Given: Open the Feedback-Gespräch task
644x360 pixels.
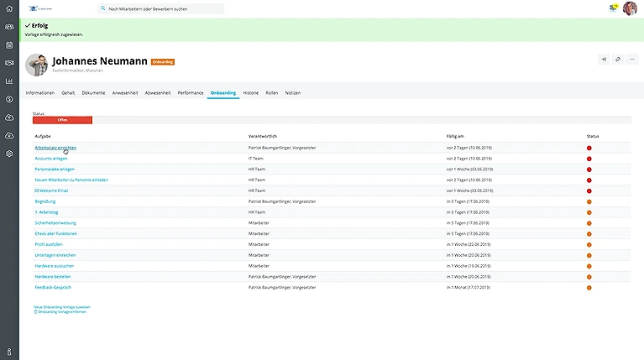Looking at the screenshot, I should 53,287.
